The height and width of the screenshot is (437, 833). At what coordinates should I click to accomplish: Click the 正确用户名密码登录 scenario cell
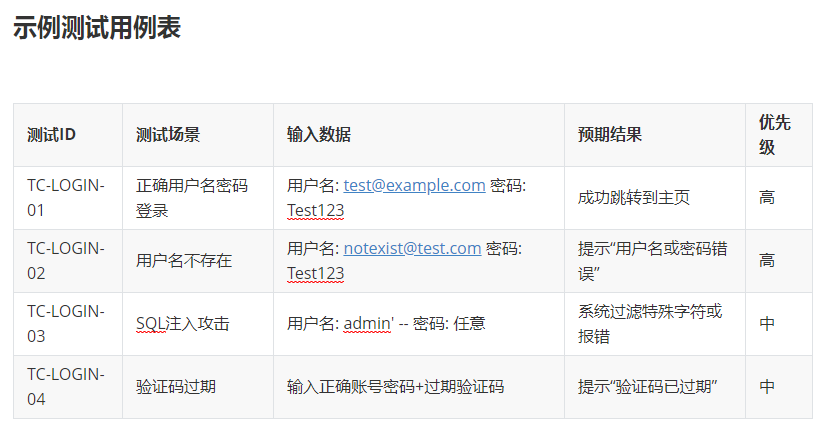pyautogui.click(x=198, y=198)
